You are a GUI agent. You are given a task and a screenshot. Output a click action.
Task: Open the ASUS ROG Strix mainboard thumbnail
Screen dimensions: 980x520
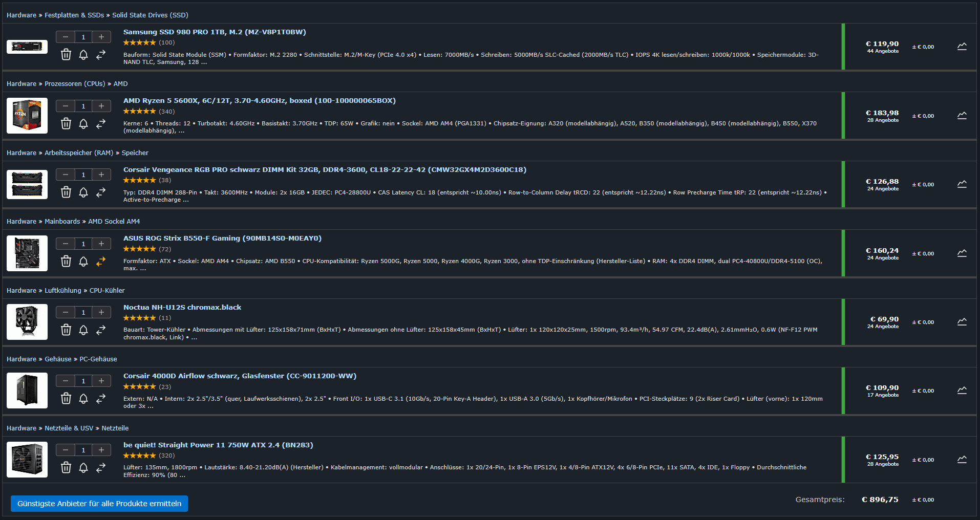coord(27,253)
